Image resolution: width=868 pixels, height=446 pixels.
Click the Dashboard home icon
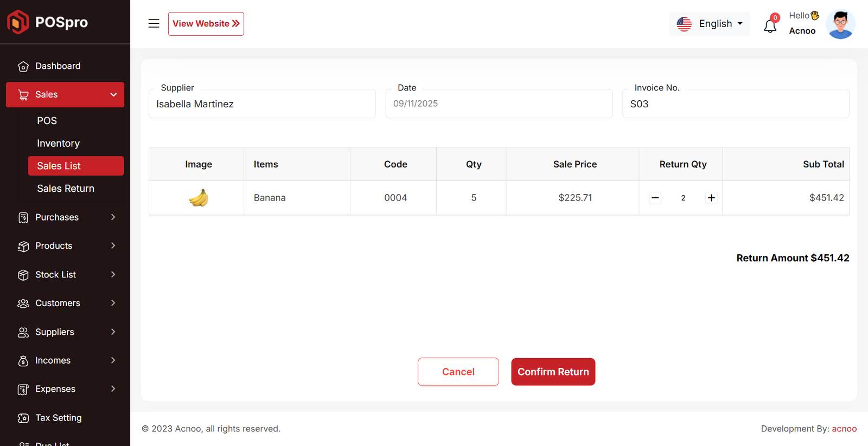click(x=23, y=66)
